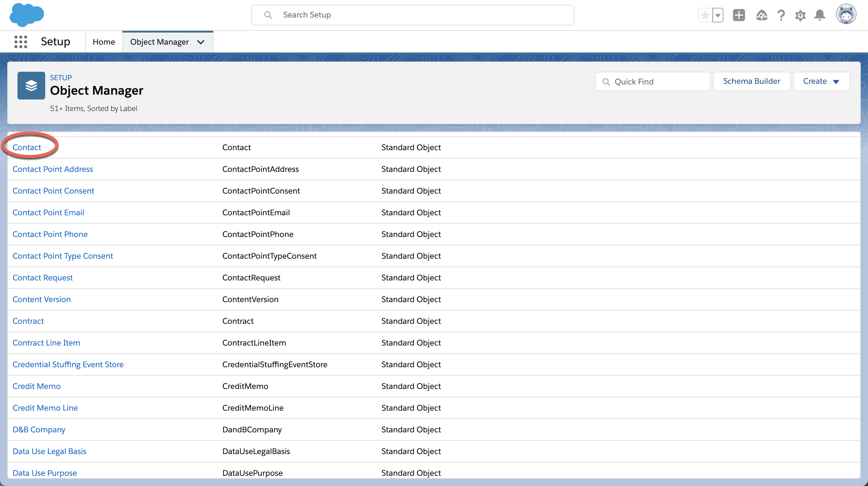Open Credential Stuffing Event Store object
The image size is (868, 486).
point(68,364)
